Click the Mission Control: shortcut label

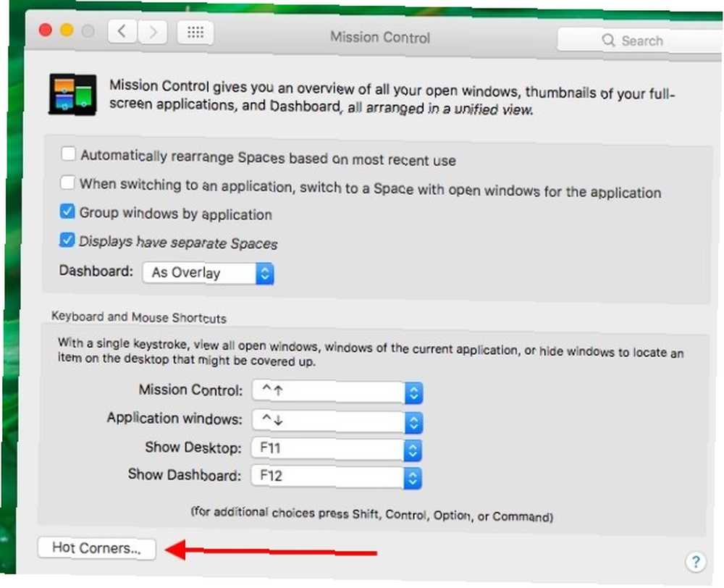coord(190,390)
